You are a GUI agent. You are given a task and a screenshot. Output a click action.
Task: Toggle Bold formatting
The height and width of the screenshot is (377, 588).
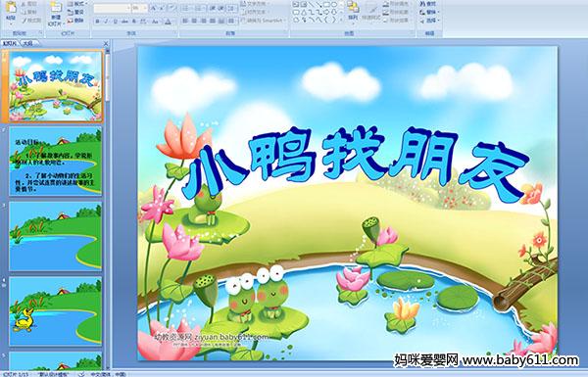pos(97,22)
